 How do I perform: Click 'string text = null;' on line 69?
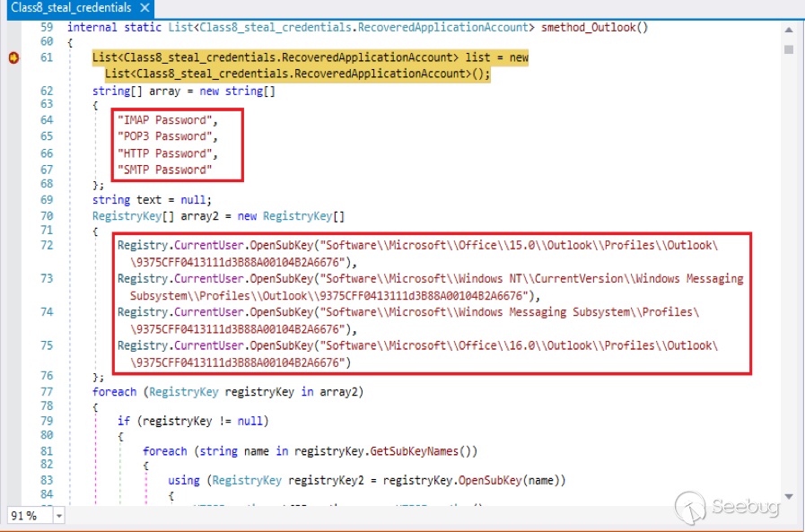[152, 199]
